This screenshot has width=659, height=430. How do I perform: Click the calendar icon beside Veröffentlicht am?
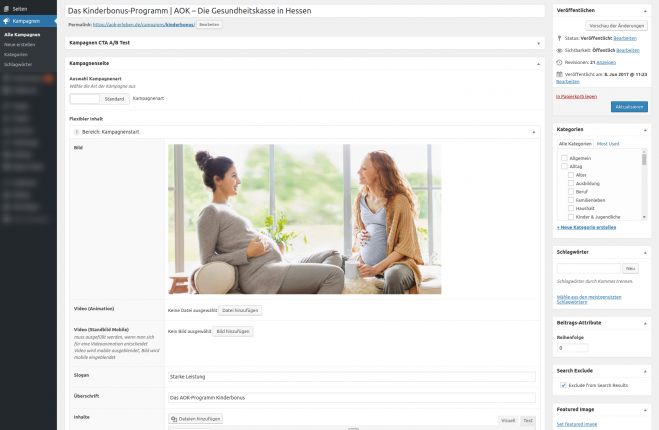(x=560, y=73)
